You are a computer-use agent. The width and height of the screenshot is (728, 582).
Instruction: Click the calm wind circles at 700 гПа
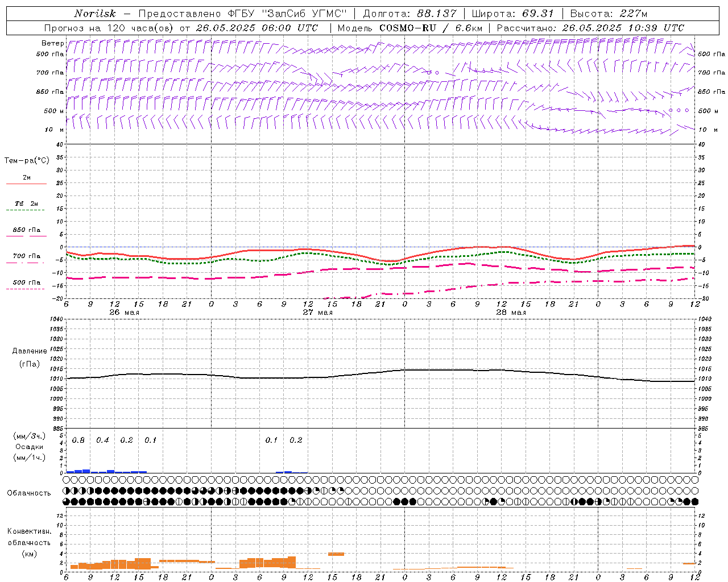(x=433, y=72)
